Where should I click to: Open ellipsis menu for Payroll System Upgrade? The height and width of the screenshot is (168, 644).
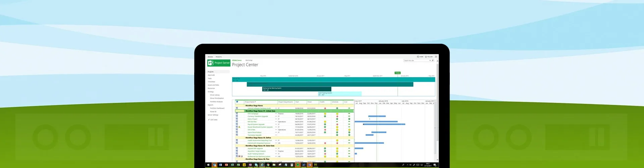276,124
